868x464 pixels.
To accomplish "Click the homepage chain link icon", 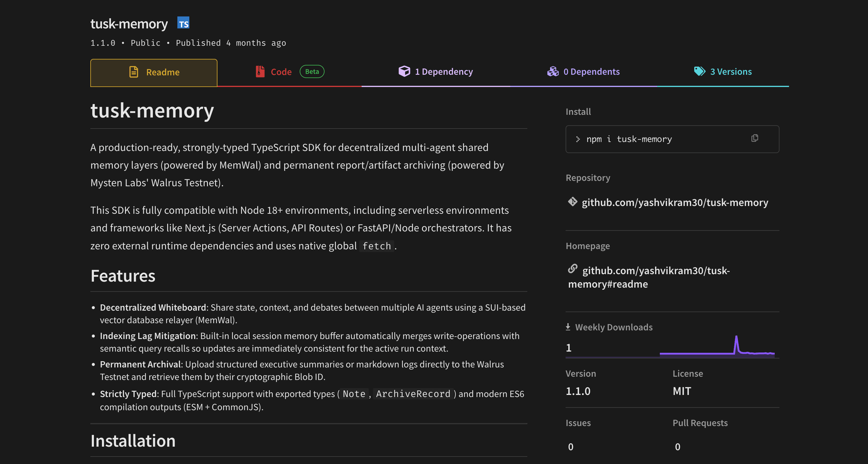I will tap(572, 269).
